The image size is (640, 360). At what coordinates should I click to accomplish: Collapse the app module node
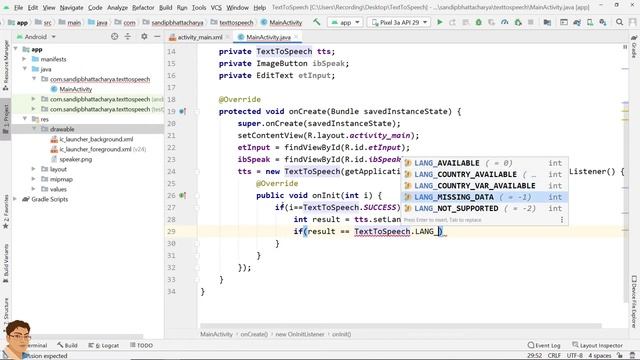[16, 49]
